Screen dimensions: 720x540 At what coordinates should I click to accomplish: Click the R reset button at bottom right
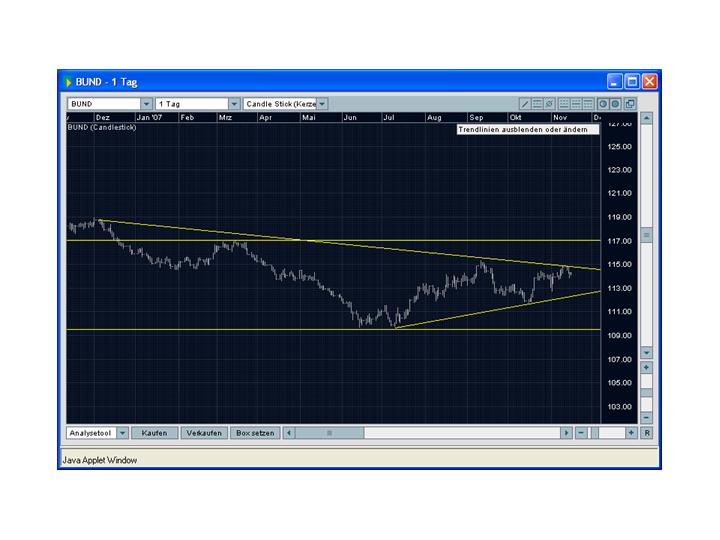646,433
